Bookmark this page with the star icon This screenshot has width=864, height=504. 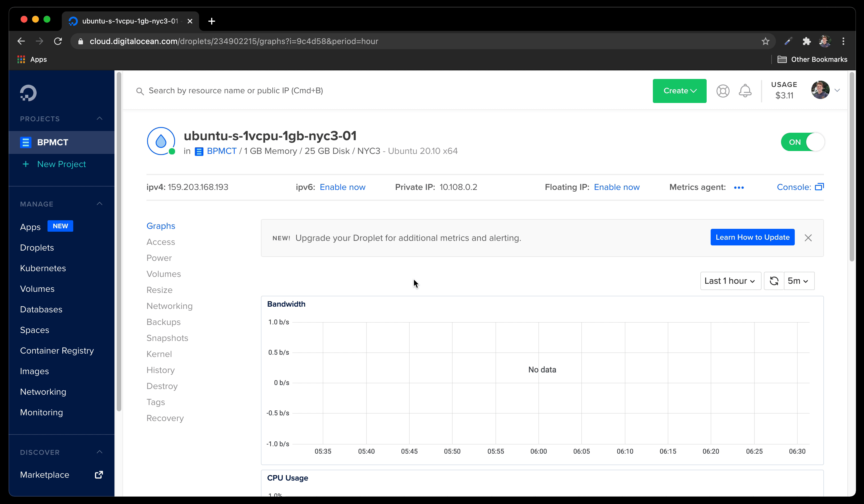765,41
